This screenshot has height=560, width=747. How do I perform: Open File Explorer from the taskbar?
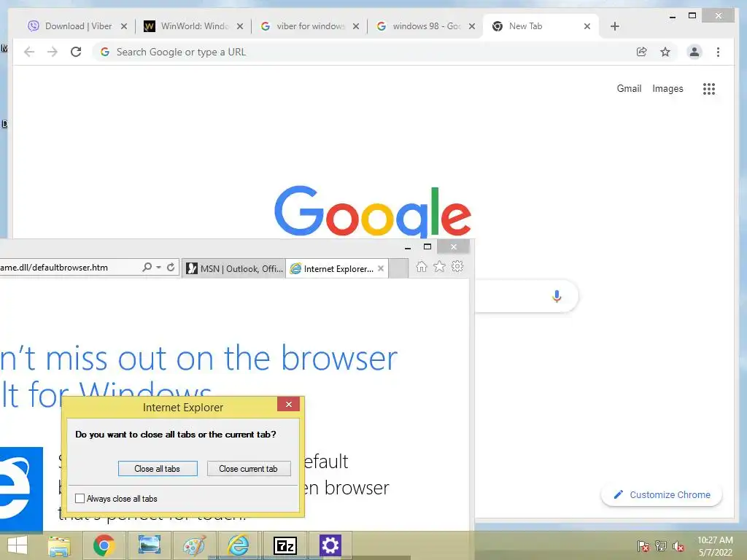coord(60,545)
